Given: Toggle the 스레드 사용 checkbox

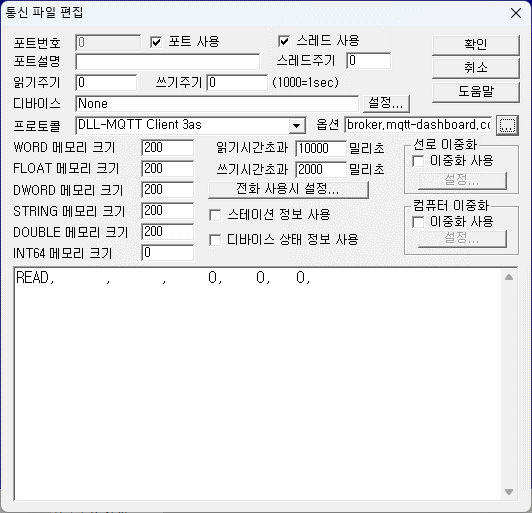Looking at the screenshot, I should click(x=284, y=41).
